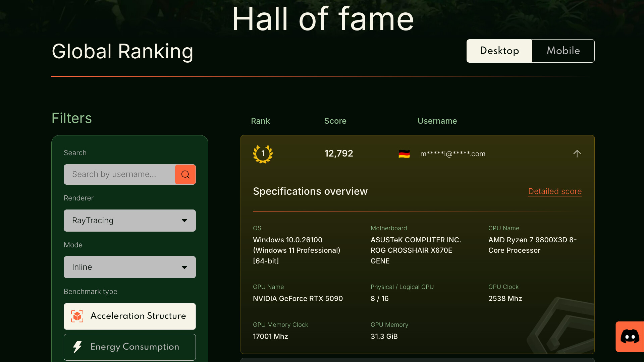Click the Acceleration Structure filter button
Image resolution: width=644 pixels, height=362 pixels.
tap(129, 316)
